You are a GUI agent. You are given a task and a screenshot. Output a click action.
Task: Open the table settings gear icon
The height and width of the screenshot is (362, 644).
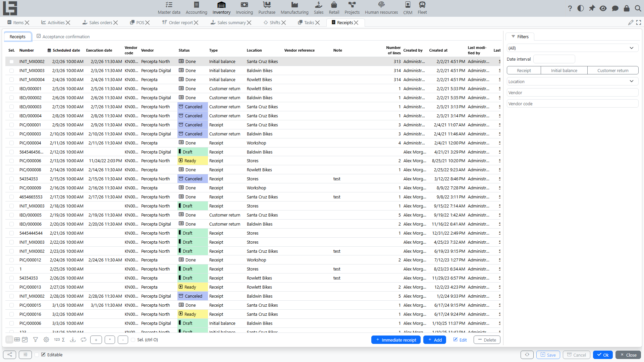pos(46,340)
